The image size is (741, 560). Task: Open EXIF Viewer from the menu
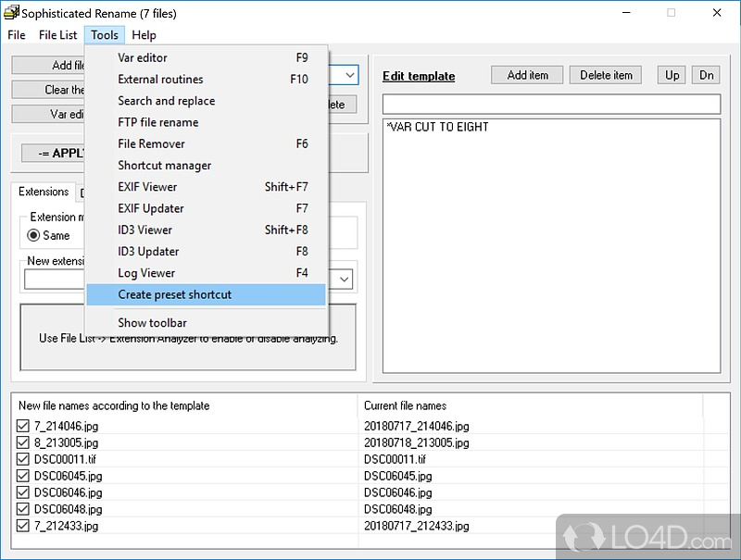pos(147,187)
